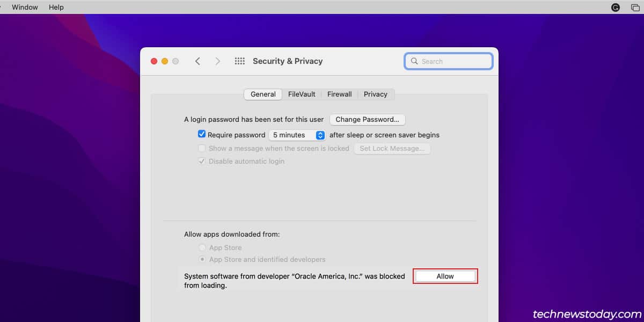Toggle Disable automatic login checkbox

pos(202,161)
